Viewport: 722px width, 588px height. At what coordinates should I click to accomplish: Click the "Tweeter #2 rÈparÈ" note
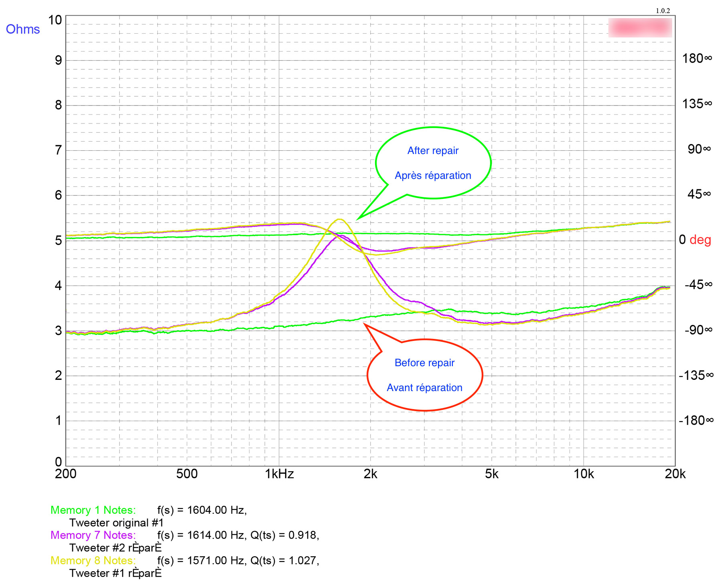click(116, 548)
